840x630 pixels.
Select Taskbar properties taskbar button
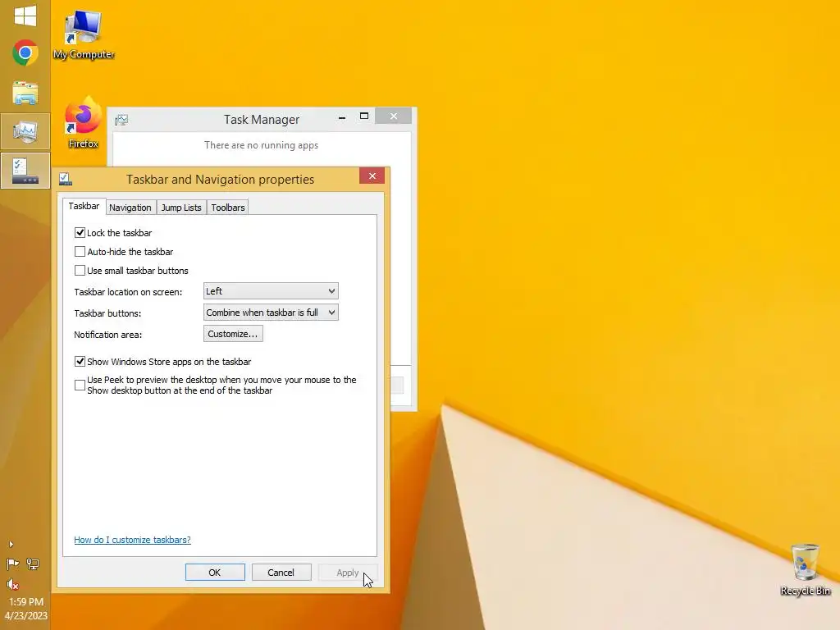(25, 171)
